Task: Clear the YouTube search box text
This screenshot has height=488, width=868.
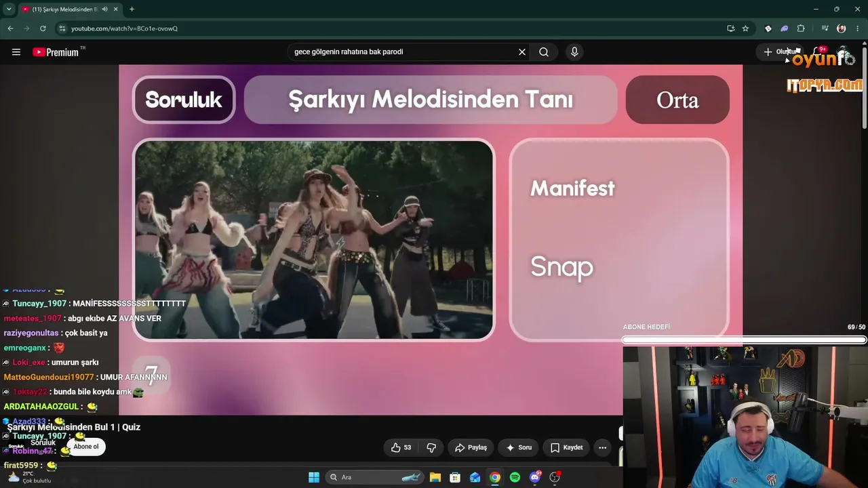Action: [522, 52]
